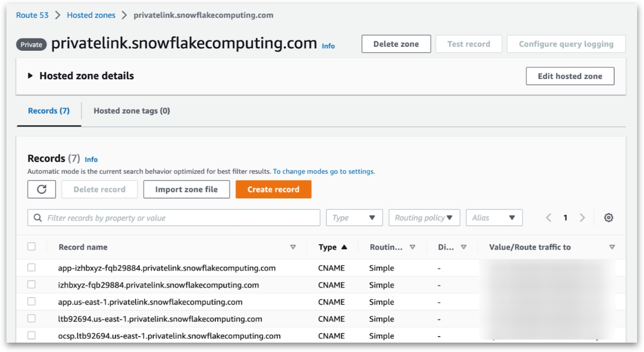Viewport: 644px width, 352px height.
Task: Sort by the Routing policy column arrow
Action: [x=412, y=247]
